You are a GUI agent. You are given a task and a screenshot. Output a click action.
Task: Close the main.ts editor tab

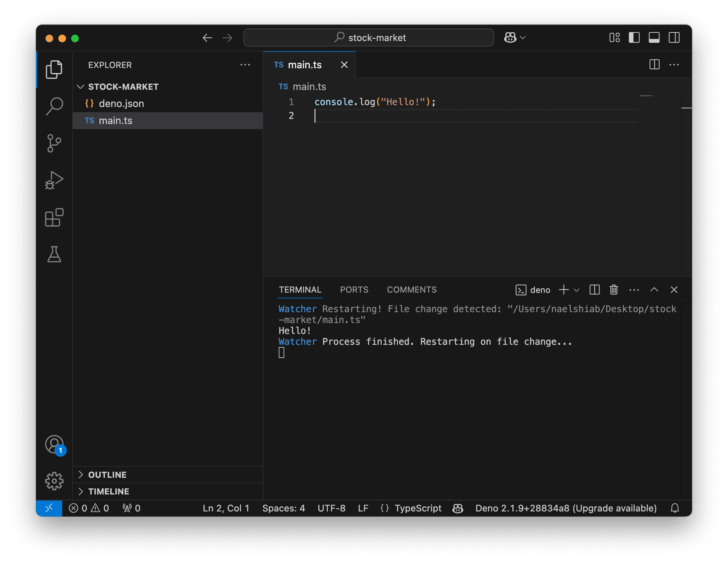pyautogui.click(x=344, y=65)
